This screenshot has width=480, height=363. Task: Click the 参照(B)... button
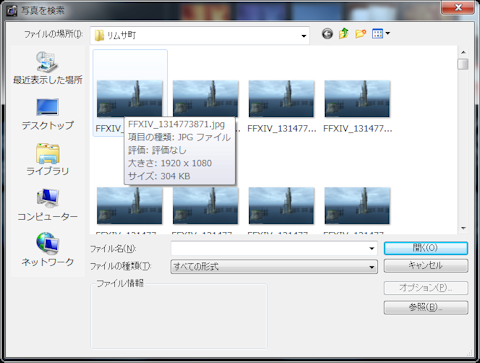pyautogui.click(x=426, y=307)
